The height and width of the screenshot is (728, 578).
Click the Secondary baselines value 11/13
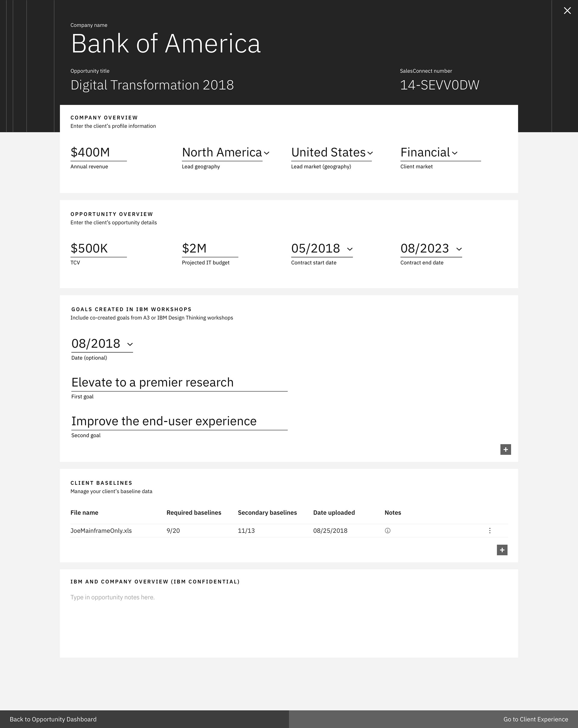pos(246,530)
